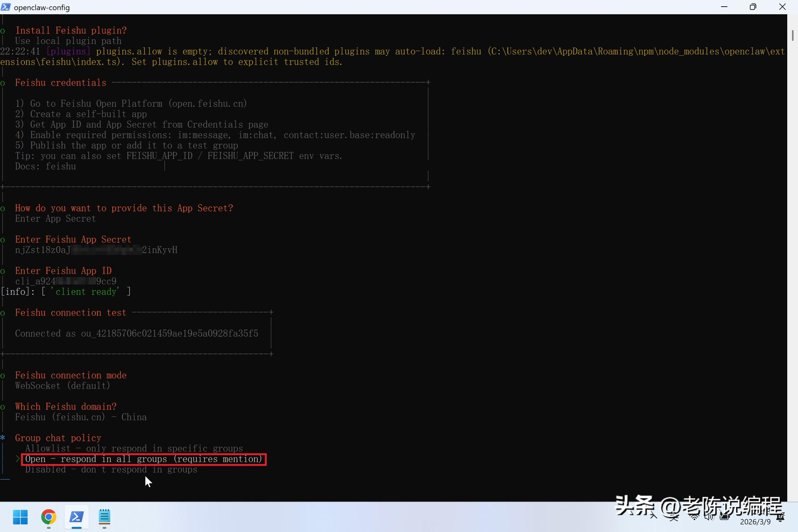This screenshot has width=798, height=532.
Task: Select Allowlist group chat policy option
Action: tap(134, 449)
